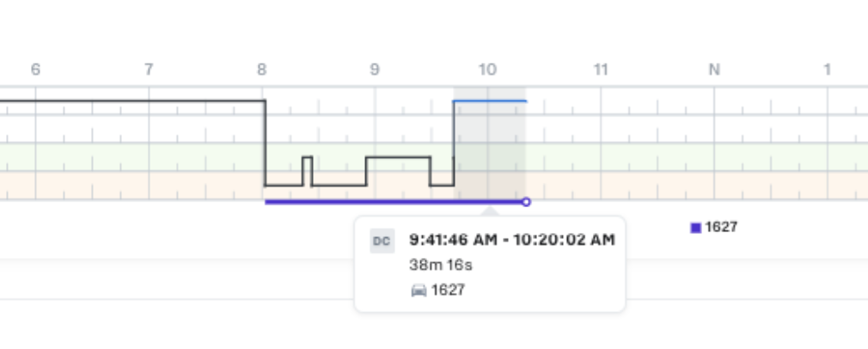Click the N noon label

pos(714,70)
